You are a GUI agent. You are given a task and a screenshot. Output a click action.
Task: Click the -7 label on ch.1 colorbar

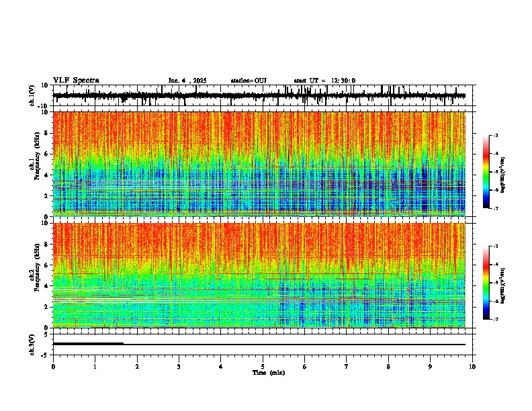[496, 208]
